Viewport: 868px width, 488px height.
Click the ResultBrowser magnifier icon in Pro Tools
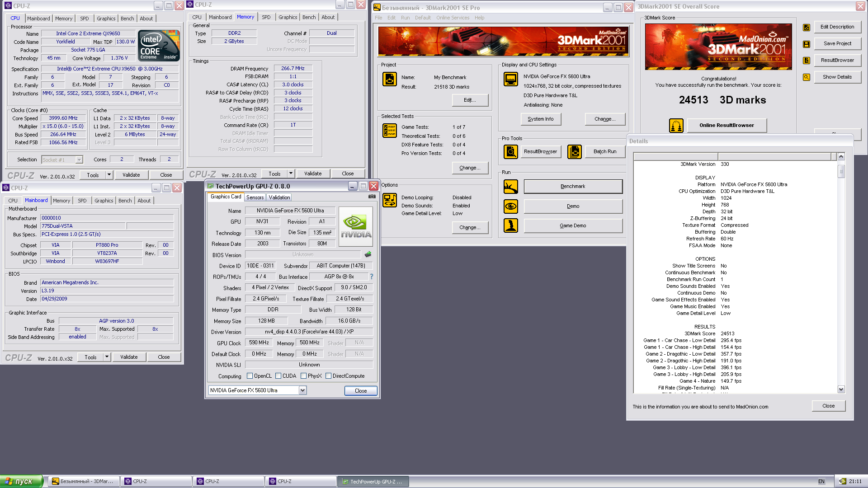511,152
